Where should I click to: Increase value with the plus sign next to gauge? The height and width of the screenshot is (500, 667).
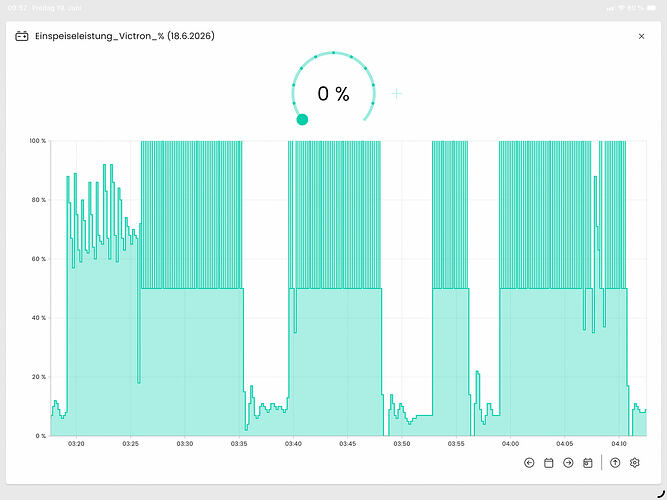point(396,94)
